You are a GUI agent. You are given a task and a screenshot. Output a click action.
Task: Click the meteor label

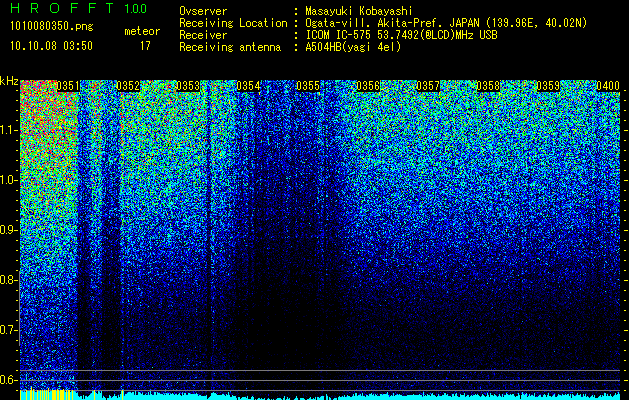click(142, 31)
